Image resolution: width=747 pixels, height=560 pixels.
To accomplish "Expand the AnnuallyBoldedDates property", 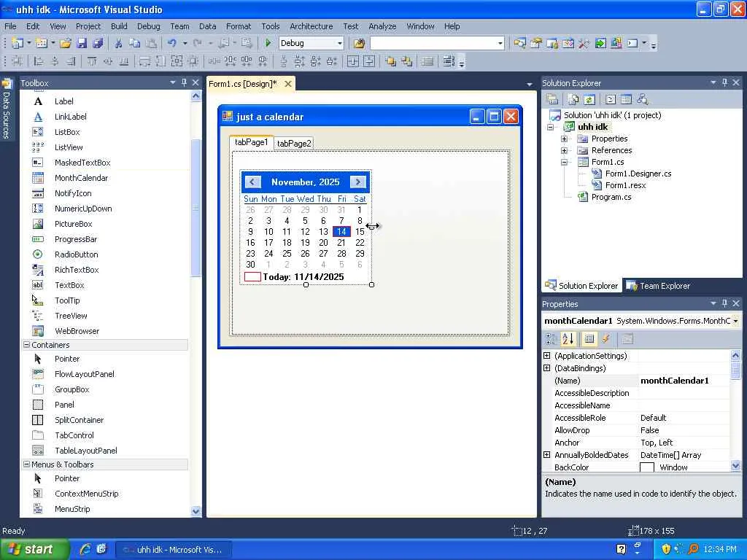I will click(x=547, y=455).
